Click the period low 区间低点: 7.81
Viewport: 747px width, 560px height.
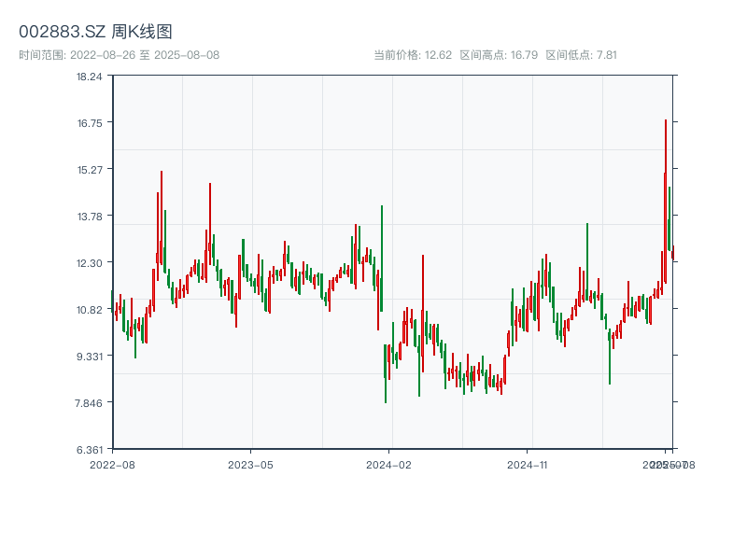(x=581, y=55)
